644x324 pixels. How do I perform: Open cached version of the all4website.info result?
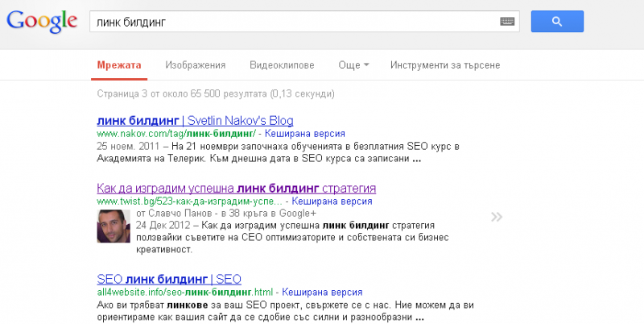(321, 292)
